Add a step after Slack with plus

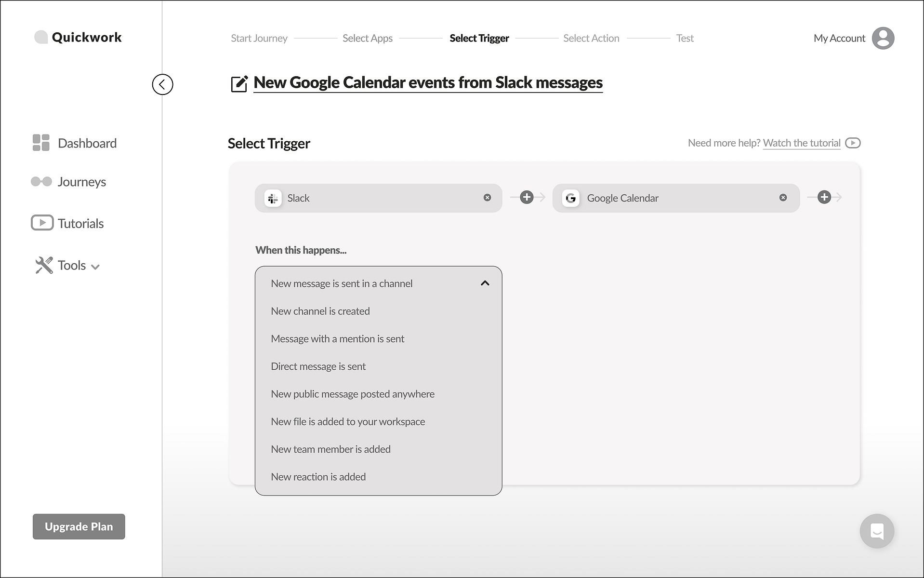click(527, 197)
